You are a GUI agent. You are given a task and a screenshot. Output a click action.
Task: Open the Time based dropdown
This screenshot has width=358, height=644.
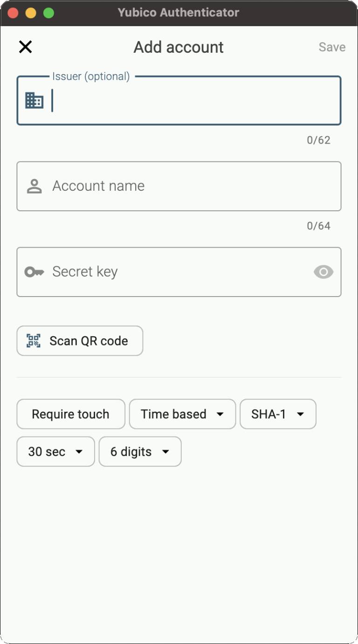182,414
